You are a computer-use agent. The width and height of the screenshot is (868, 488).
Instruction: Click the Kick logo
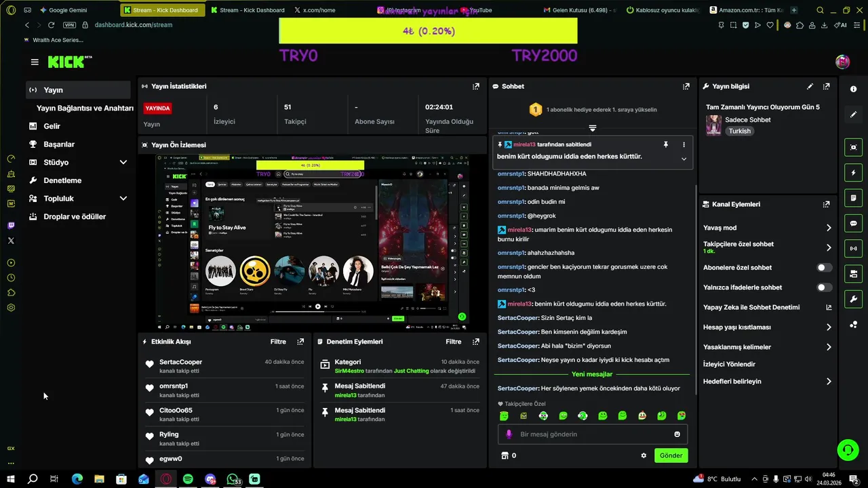pyautogui.click(x=70, y=62)
